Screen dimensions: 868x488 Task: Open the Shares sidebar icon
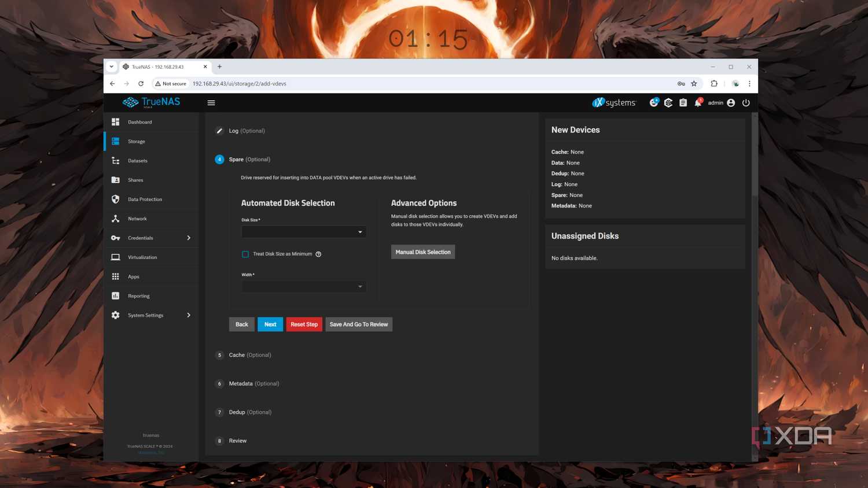(115, 180)
